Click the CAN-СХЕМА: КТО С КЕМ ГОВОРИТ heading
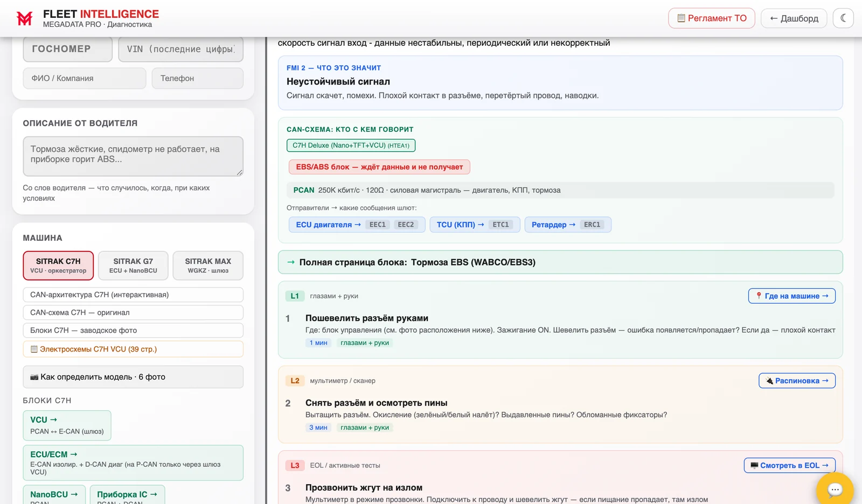 pos(350,129)
